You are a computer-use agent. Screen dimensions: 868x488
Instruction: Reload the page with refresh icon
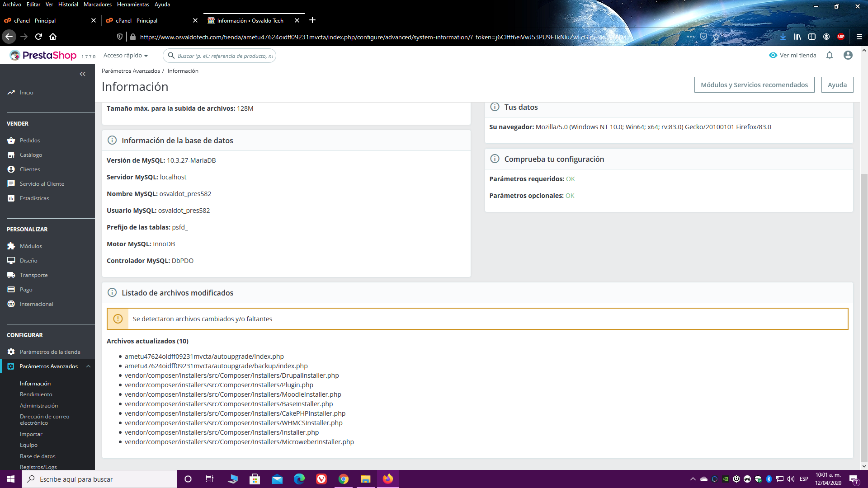38,37
